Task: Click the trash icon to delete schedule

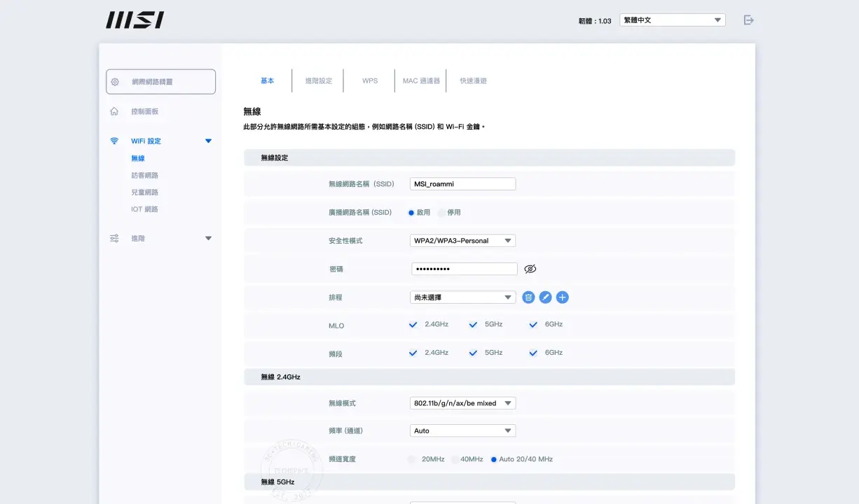Action: [x=528, y=297]
